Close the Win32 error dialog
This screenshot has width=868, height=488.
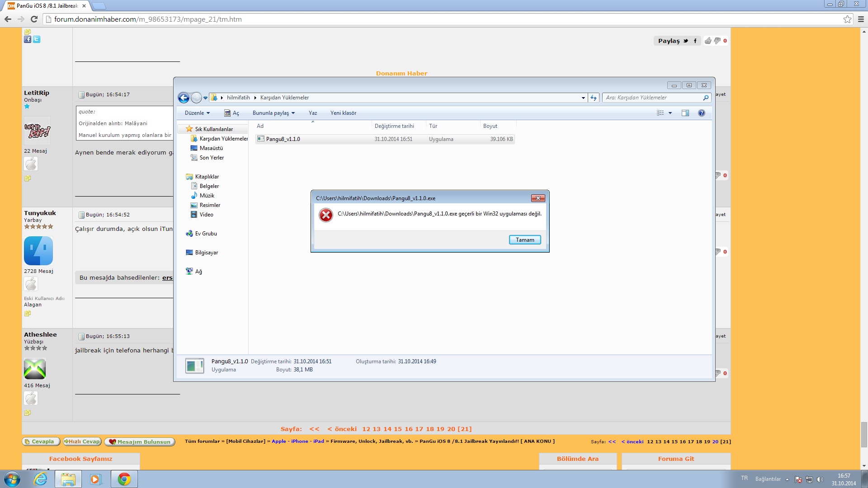click(x=538, y=198)
